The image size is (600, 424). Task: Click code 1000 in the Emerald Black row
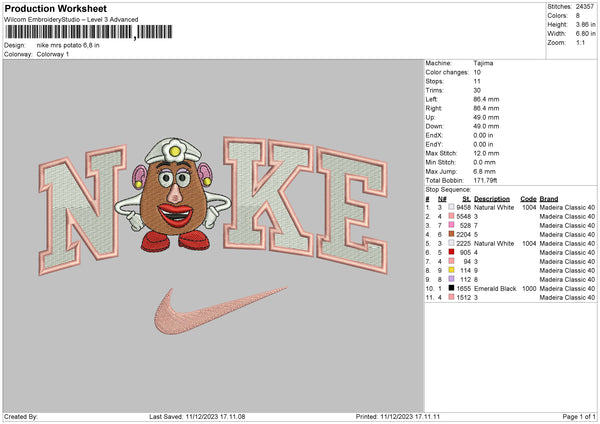coord(529,289)
